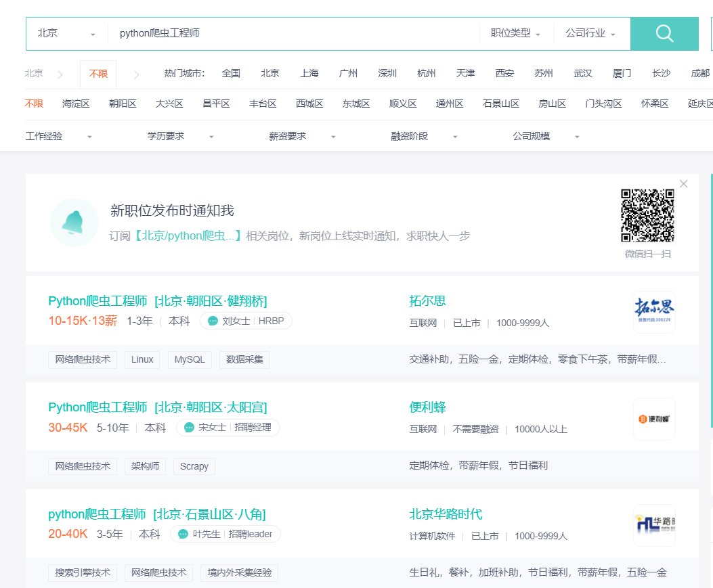Click the WeChat QR code
Viewport: 713px width, 588px height.
pos(647,215)
